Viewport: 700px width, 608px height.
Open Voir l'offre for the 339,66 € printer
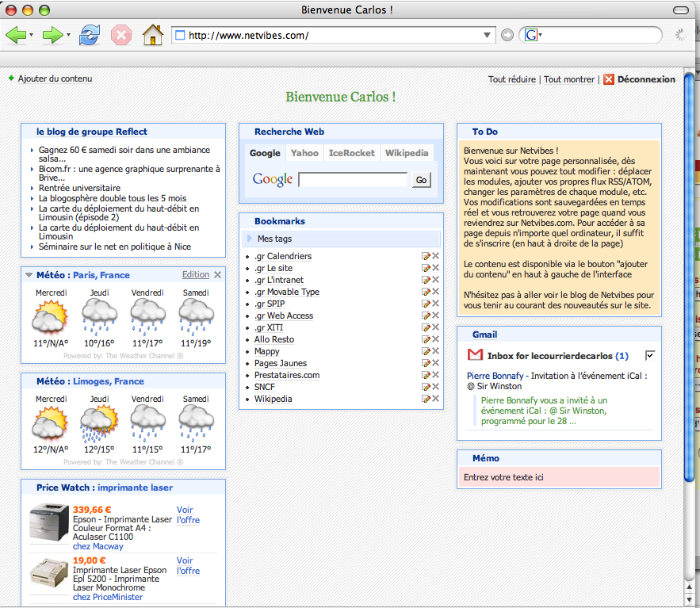click(188, 514)
